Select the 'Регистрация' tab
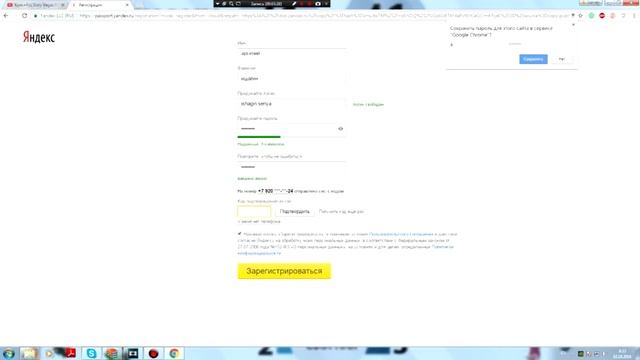Image resolution: width=640 pixels, height=360 pixels. [100, 5]
